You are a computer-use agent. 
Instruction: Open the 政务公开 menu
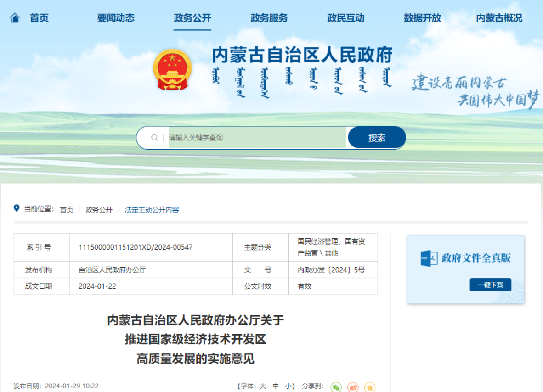192,18
